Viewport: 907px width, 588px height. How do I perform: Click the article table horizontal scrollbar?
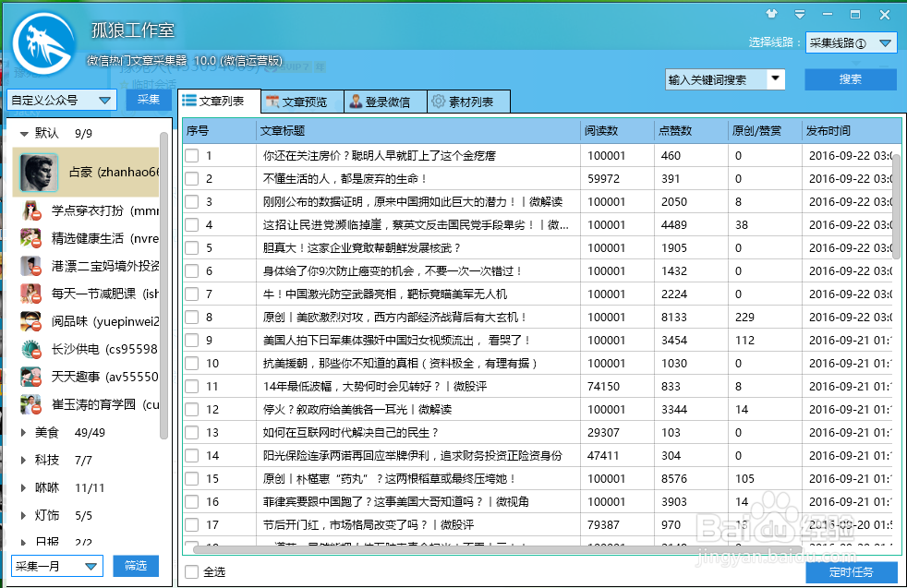coord(498,548)
